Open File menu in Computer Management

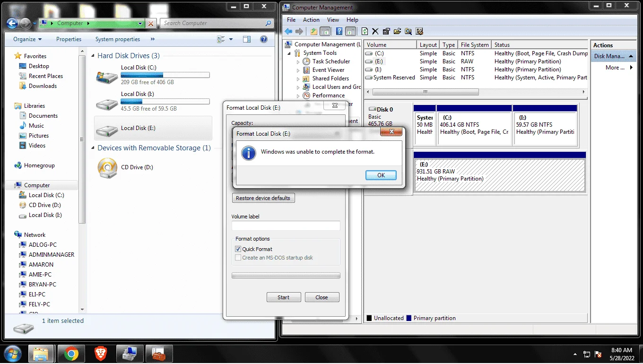(x=291, y=20)
